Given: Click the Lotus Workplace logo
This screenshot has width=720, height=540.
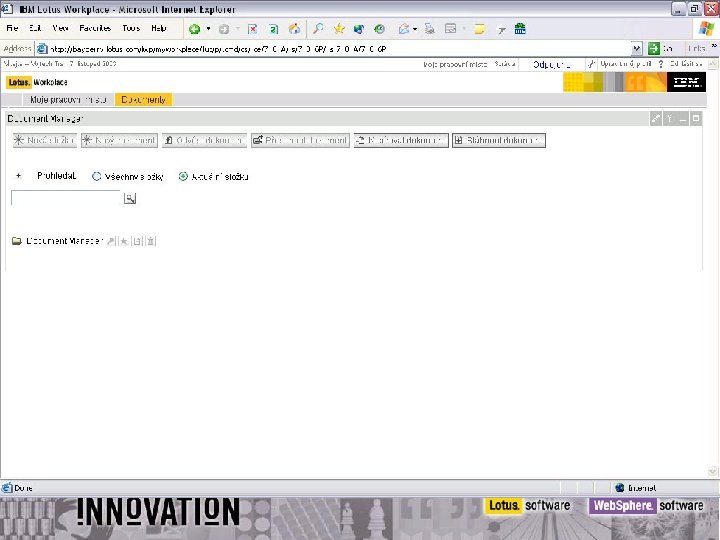Looking at the screenshot, I should click(x=37, y=83).
